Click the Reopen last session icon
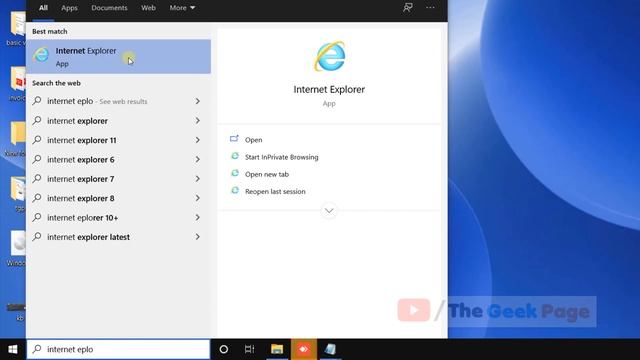 click(235, 191)
